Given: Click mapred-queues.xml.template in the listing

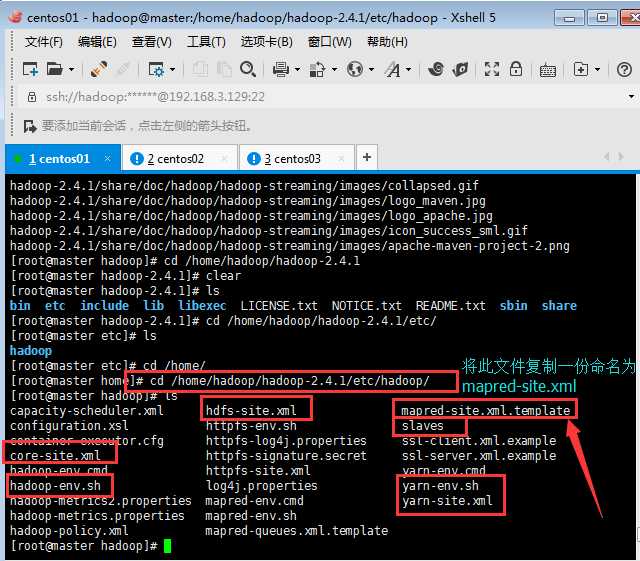Looking at the screenshot, I should point(297,531).
